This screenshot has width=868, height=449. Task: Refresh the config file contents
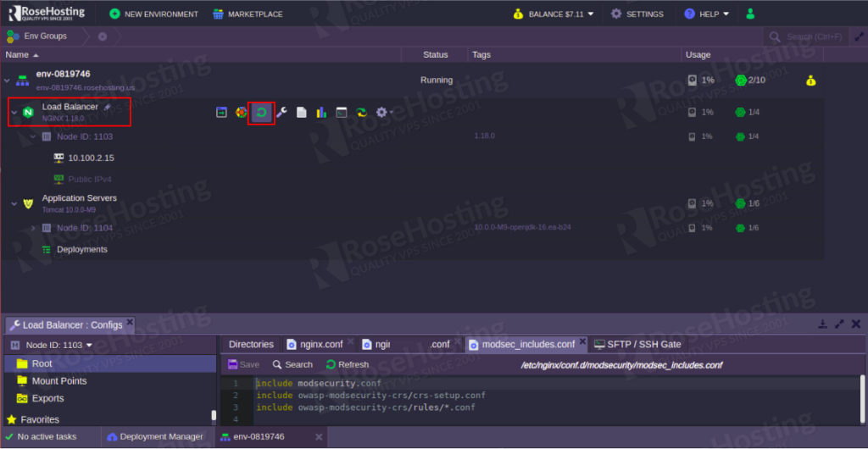point(347,364)
